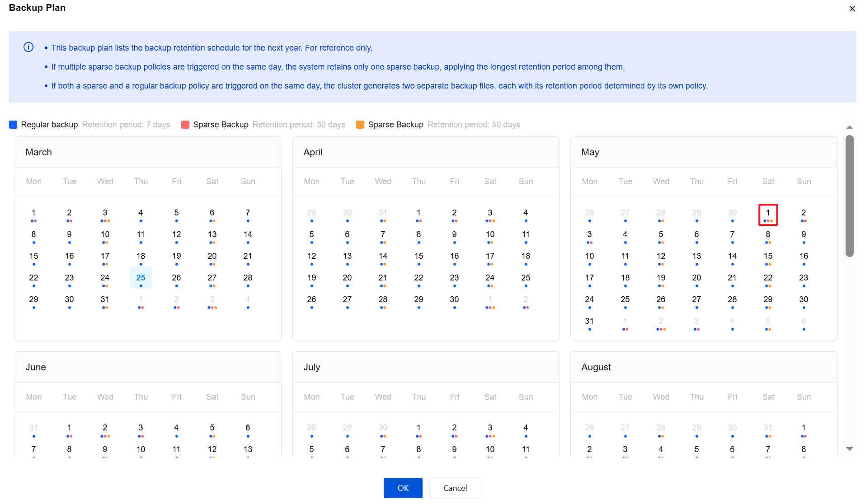Click the June month heading
865x504 pixels.
tap(36, 367)
